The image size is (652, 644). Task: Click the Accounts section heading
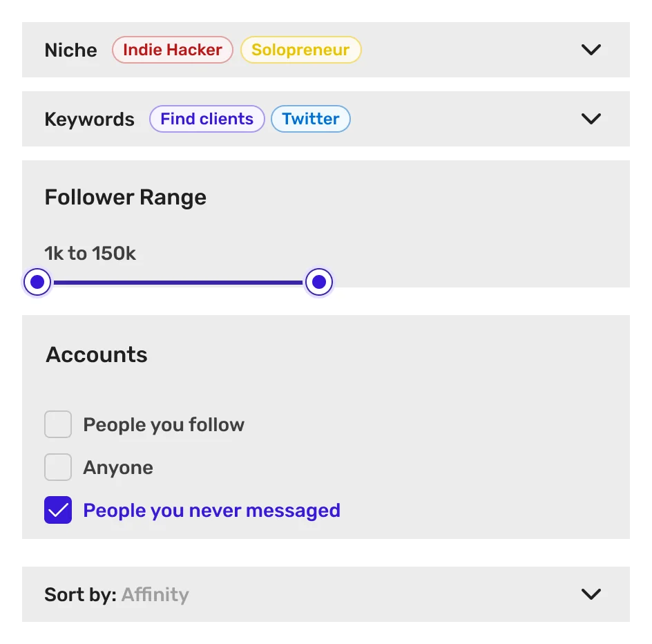[96, 354]
